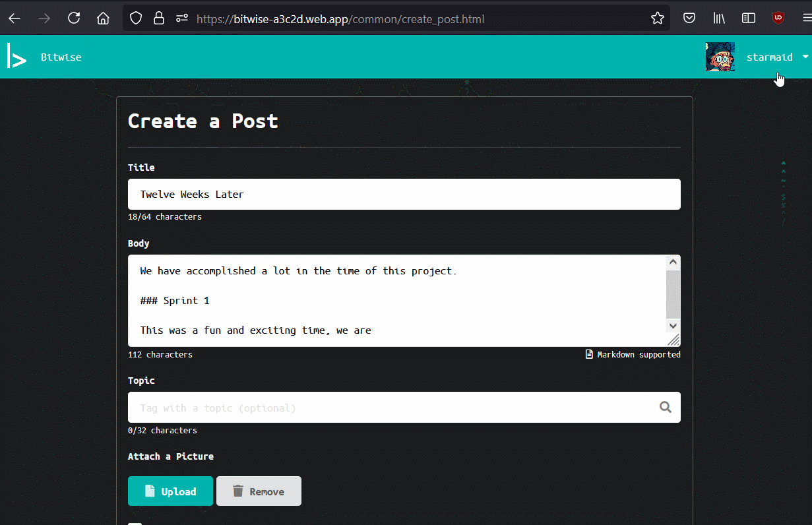Expand the starmaid user dropdown
The image size is (812, 525).
tap(805, 57)
